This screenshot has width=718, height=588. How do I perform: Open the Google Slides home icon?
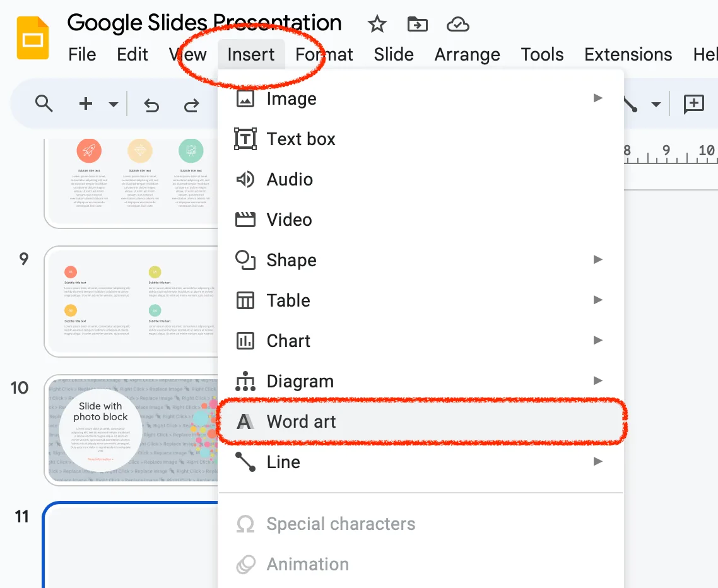(x=33, y=38)
